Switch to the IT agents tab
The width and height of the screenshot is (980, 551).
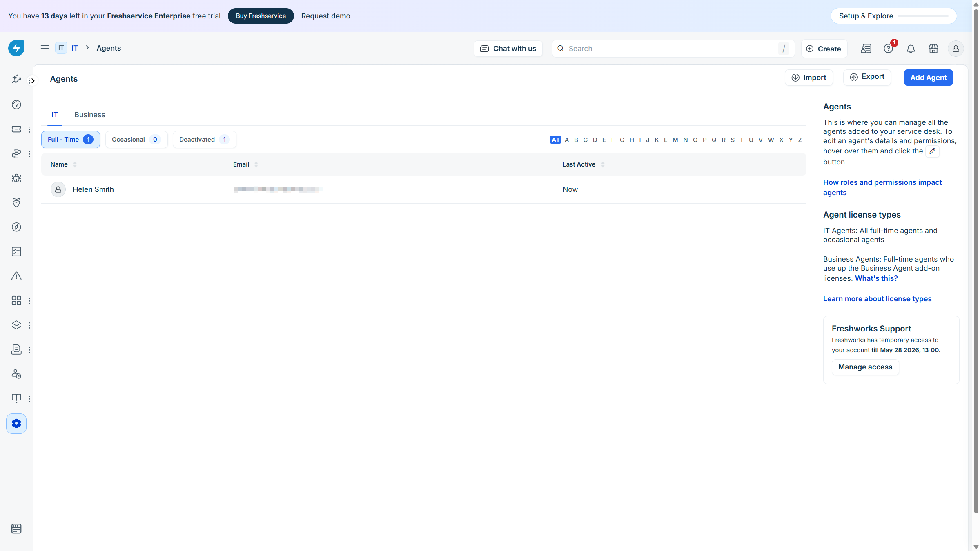click(x=55, y=115)
